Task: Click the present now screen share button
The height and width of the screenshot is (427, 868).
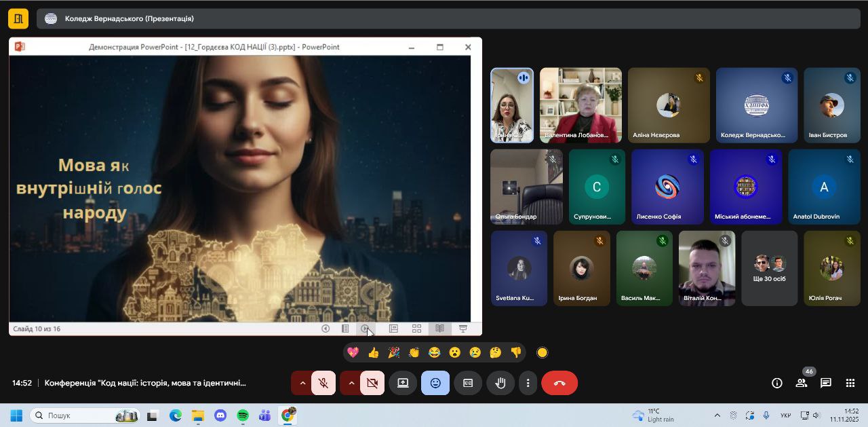Action: [x=403, y=383]
